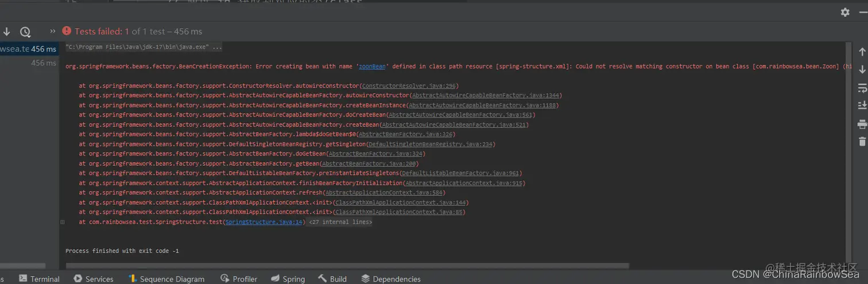Open AbstractBeanFactory.java:324 link
868x284 pixels.
pyautogui.click(x=376, y=154)
